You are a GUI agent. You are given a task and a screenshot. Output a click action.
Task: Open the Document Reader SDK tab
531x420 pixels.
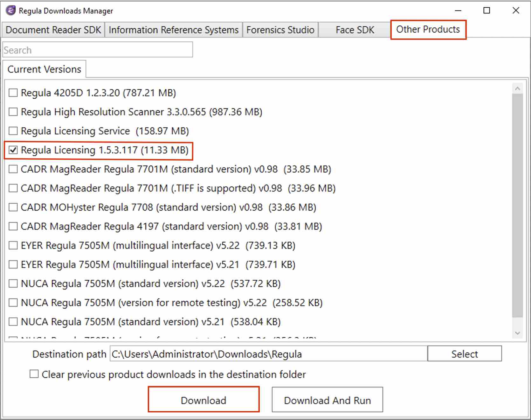(x=53, y=30)
